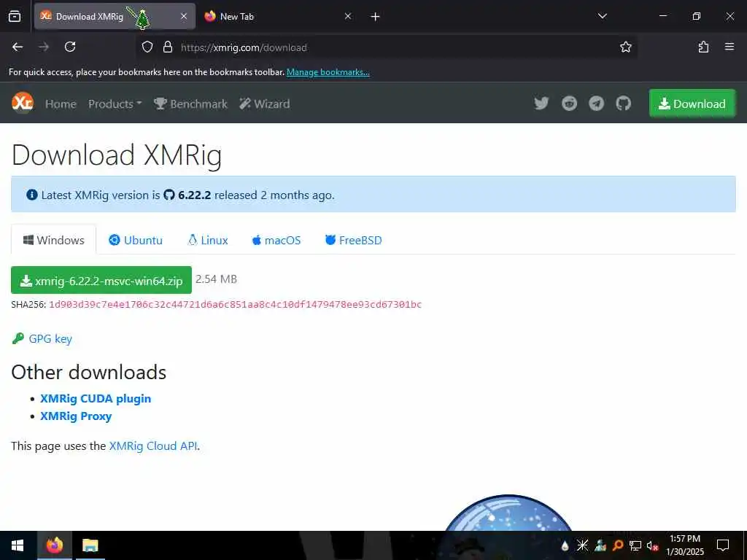Click the muted volume tray icon
Screen dimensions: 747x560
[x=652, y=545]
